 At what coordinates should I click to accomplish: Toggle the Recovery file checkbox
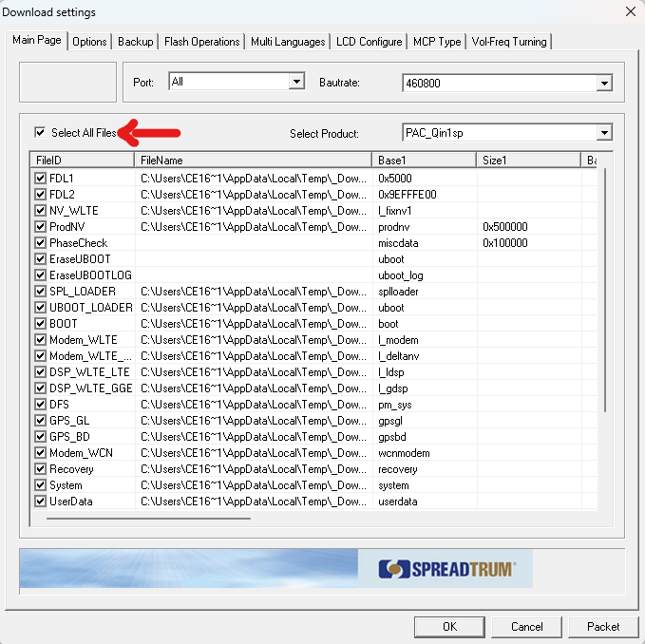(x=40, y=468)
